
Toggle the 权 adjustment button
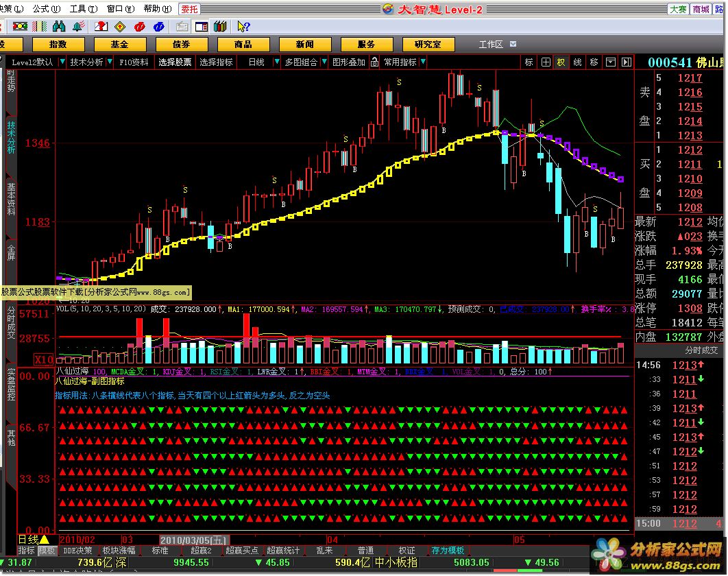click(x=561, y=62)
